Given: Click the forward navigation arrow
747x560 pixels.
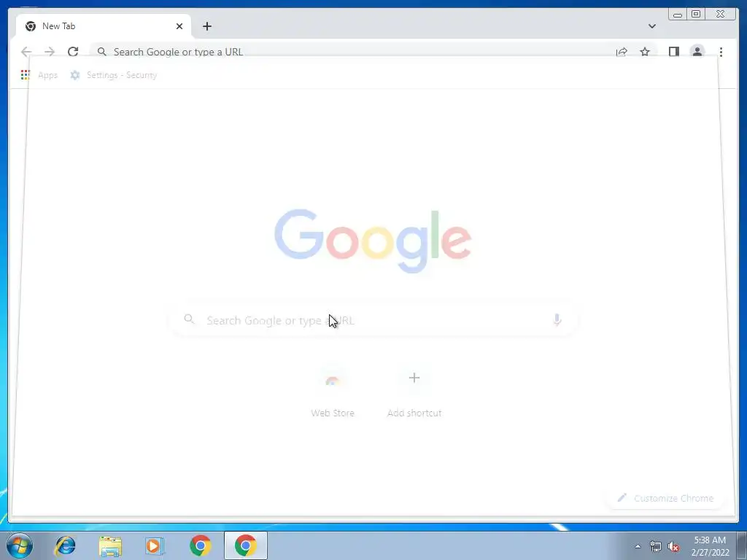Looking at the screenshot, I should (50, 52).
